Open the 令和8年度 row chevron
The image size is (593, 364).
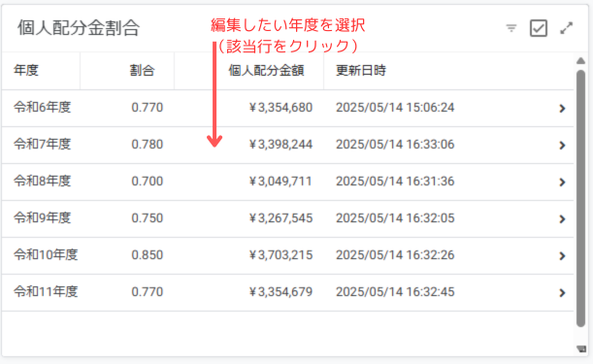click(562, 182)
